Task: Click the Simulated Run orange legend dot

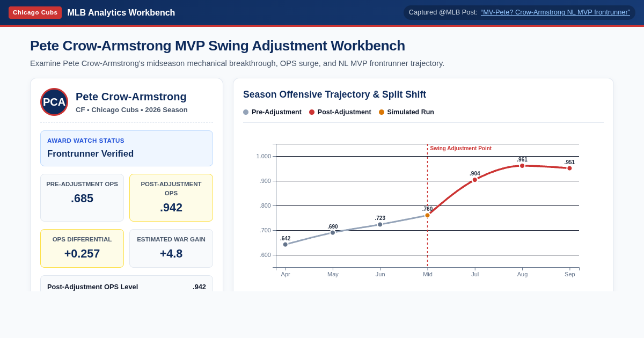Action: [x=382, y=112]
